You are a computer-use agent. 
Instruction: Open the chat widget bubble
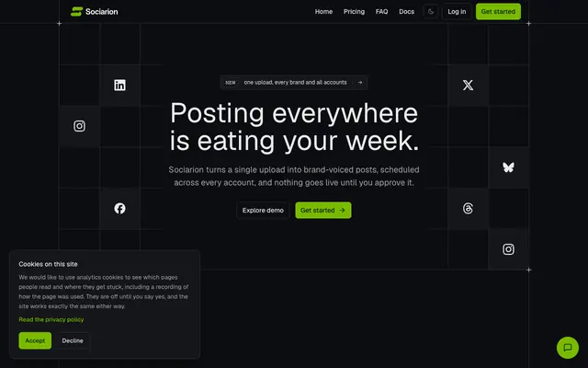coord(568,348)
